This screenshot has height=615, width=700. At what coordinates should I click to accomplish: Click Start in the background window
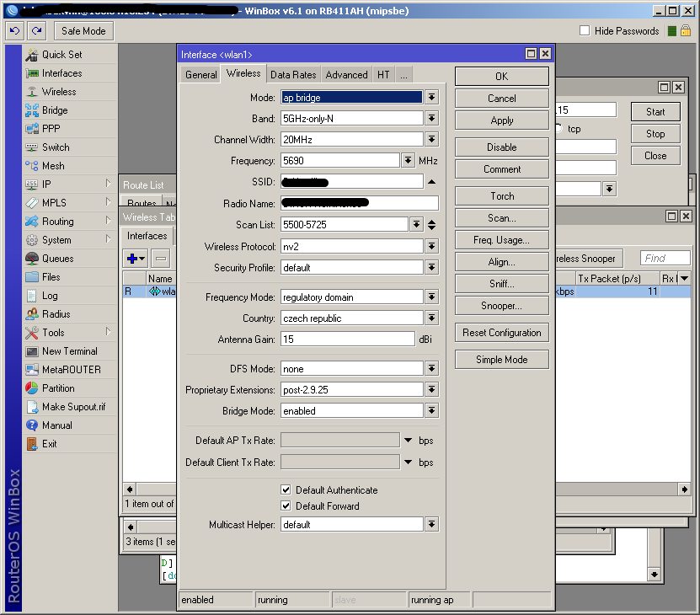655,112
